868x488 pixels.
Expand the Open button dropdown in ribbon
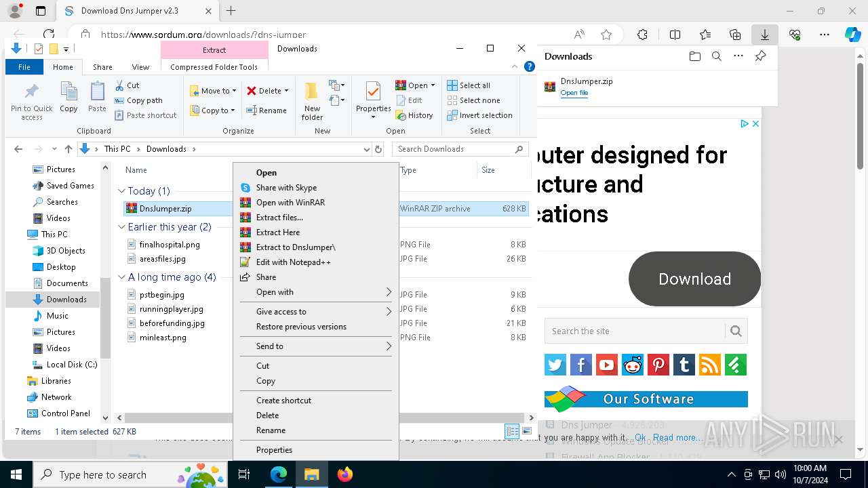pyautogui.click(x=433, y=85)
